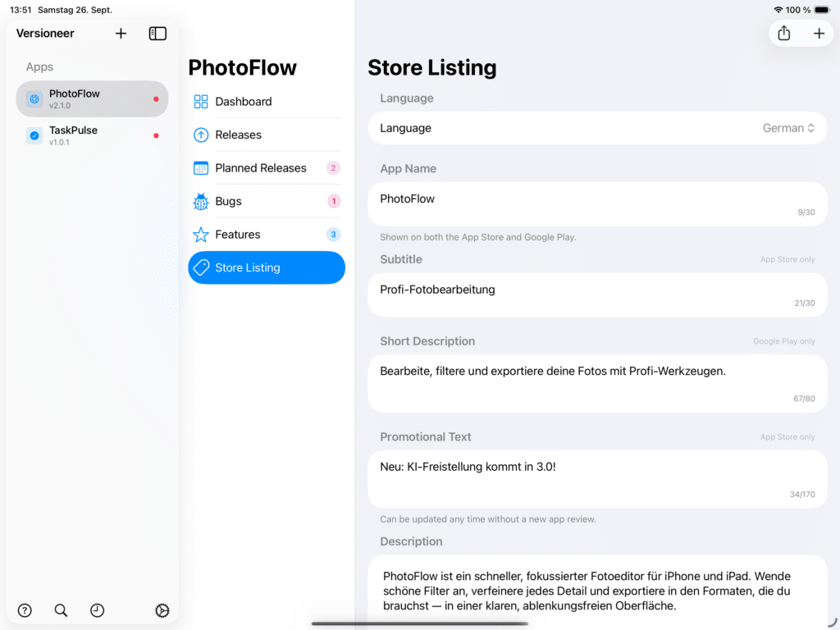Click the Promotional Text field
Viewport: 840px width, 630px height.
pyautogui.click(x=597, y=479)
